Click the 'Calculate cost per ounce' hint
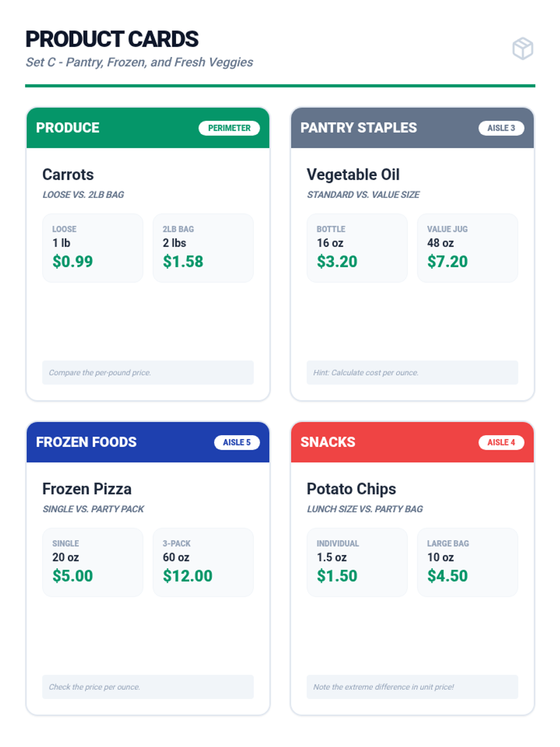The height and width of the screenshot is (747, 560). coord(412,373)
